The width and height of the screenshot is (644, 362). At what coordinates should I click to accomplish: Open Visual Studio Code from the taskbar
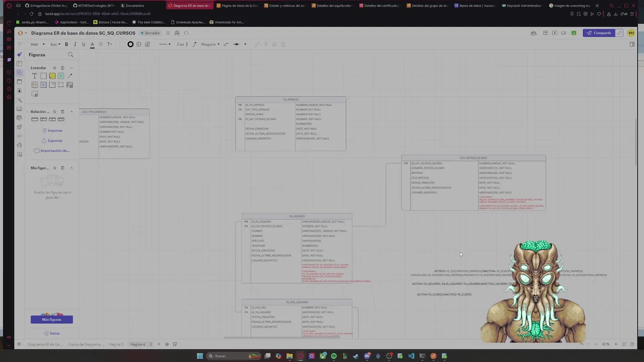[x=411, y=356]
